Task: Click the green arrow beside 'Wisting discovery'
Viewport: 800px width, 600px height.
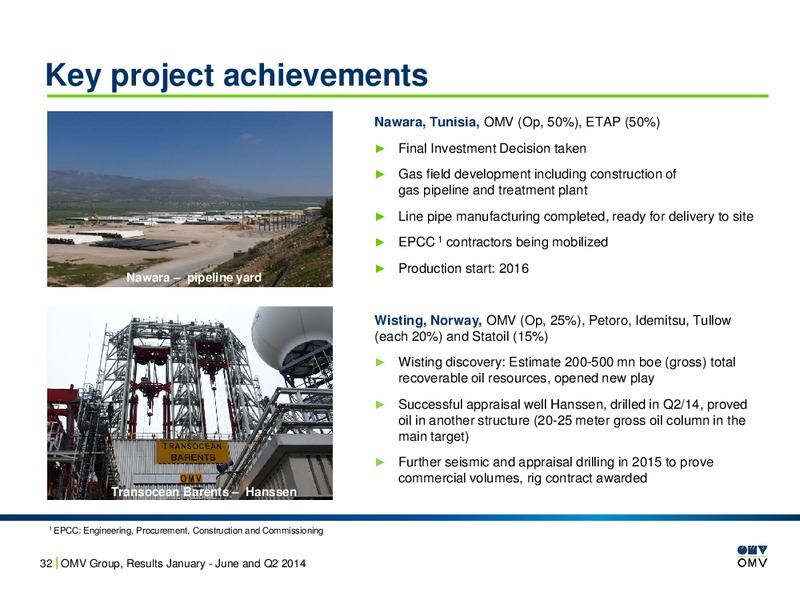Action: pyautogui.click(x=380, y=362)
